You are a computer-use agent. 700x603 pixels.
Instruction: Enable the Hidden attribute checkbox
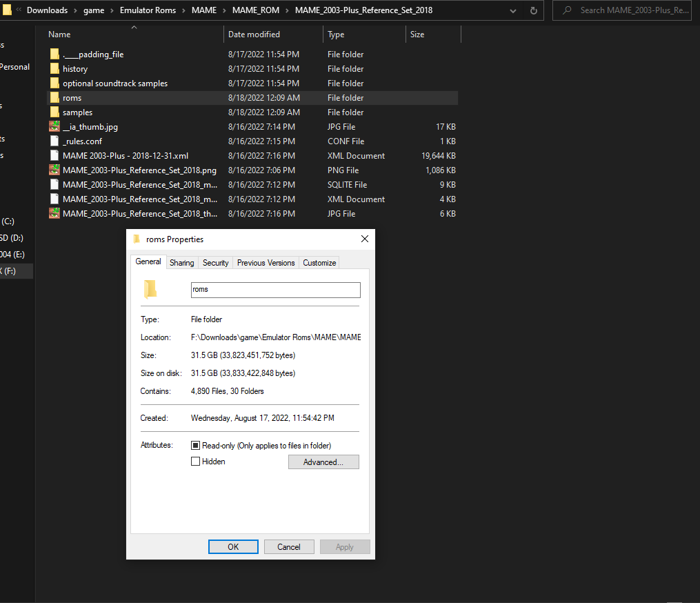pyautogui.click(x=195, y=462)
